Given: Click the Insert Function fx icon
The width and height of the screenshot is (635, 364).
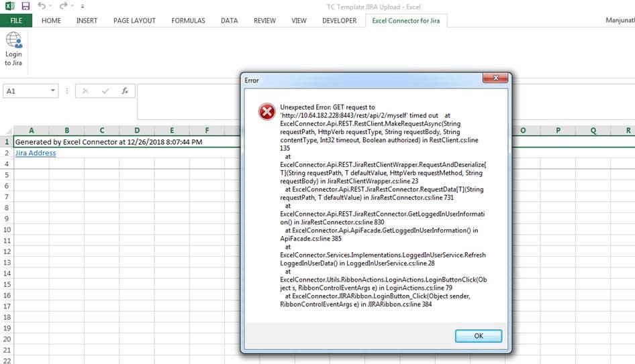Looking at the screenshot, I should (x=125, y=91).
